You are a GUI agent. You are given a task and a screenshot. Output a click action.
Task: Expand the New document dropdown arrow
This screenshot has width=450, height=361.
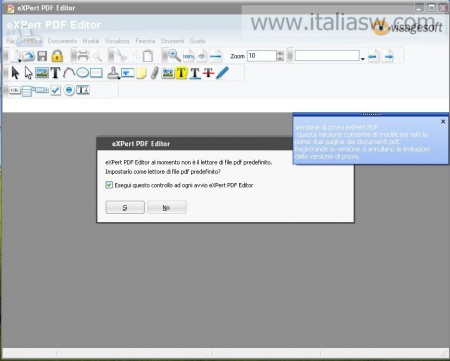20,61
